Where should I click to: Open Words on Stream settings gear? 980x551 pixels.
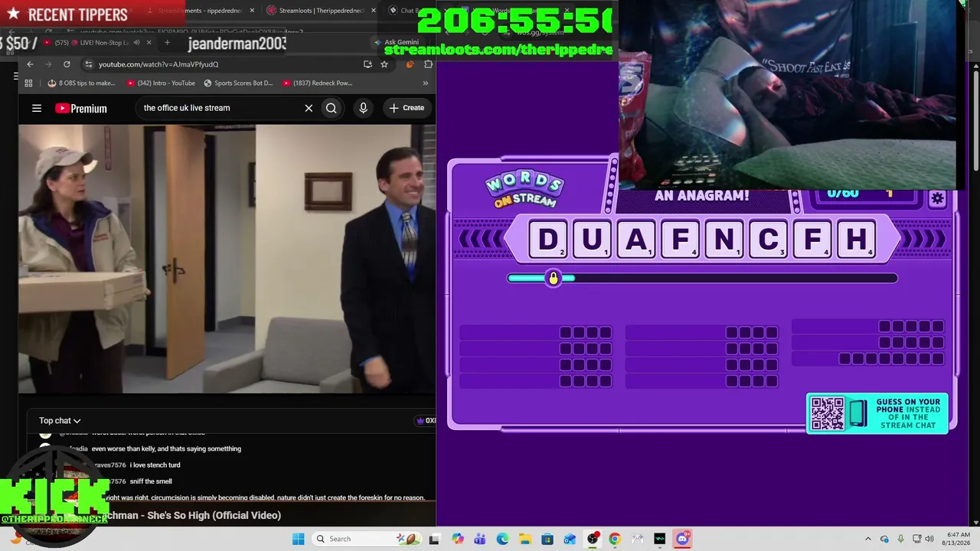tap(937, 199)
